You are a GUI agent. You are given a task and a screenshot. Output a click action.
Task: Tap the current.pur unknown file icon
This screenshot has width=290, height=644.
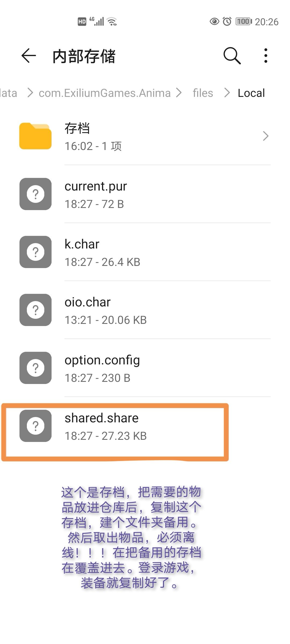[x=35, y=194]
